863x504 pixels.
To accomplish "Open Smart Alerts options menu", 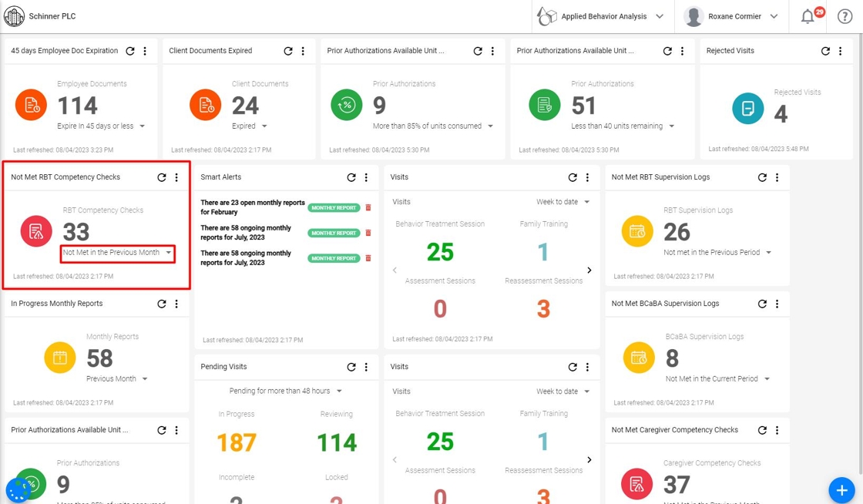I will [x=366, y=178].
